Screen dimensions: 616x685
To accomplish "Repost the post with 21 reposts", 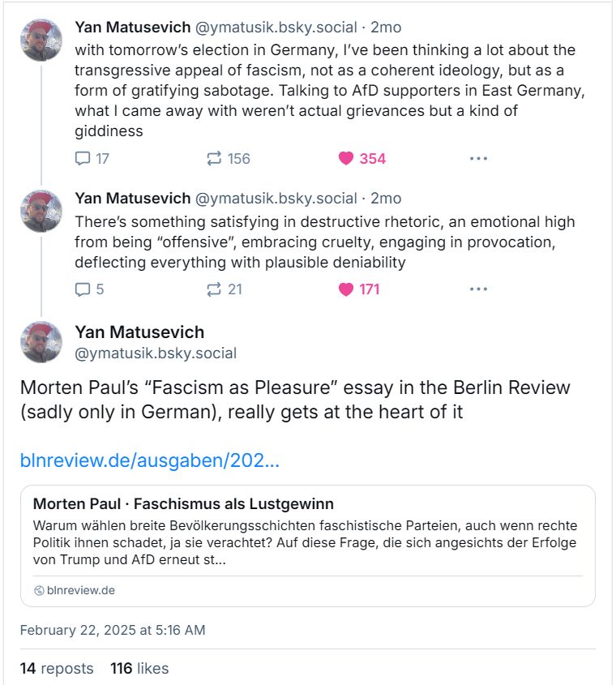I will 225,289.
